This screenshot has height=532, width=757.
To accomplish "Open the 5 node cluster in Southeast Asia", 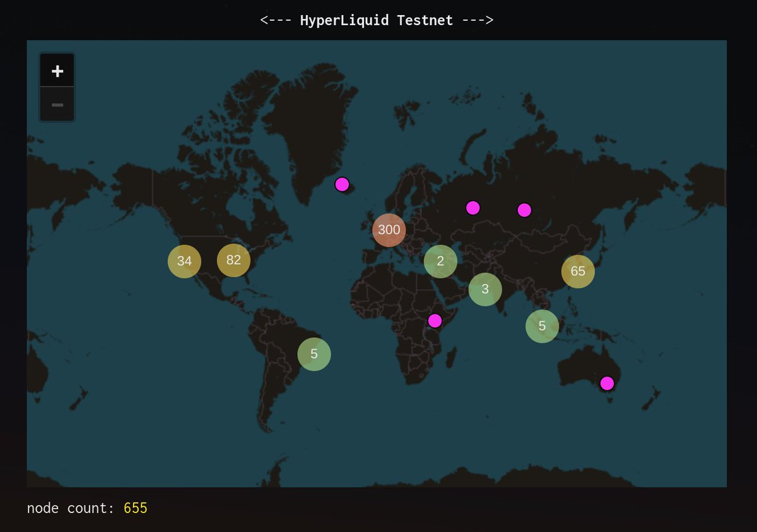I will [542, 327].
